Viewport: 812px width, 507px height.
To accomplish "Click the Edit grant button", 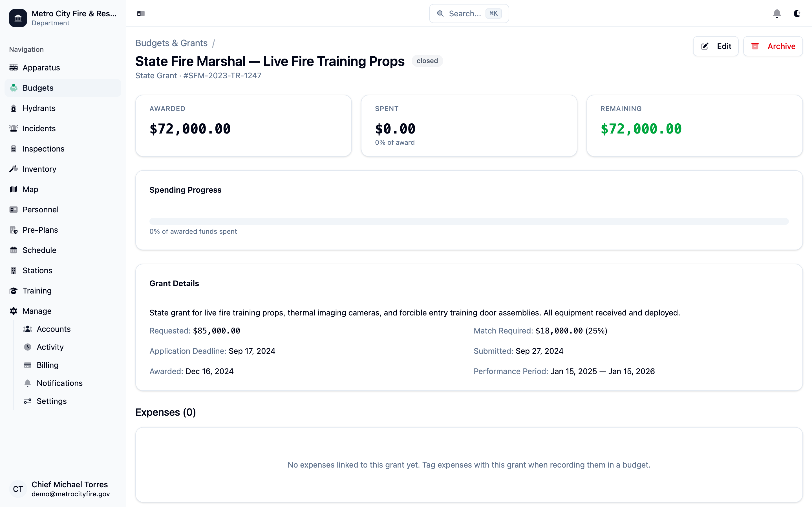I will point(716,46).
